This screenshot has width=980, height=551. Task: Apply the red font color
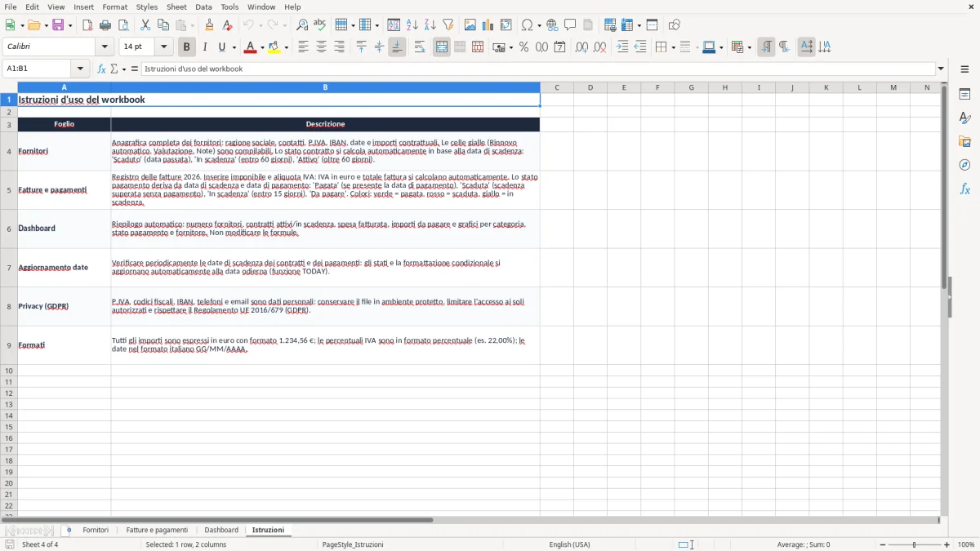(x=250, y=47)
